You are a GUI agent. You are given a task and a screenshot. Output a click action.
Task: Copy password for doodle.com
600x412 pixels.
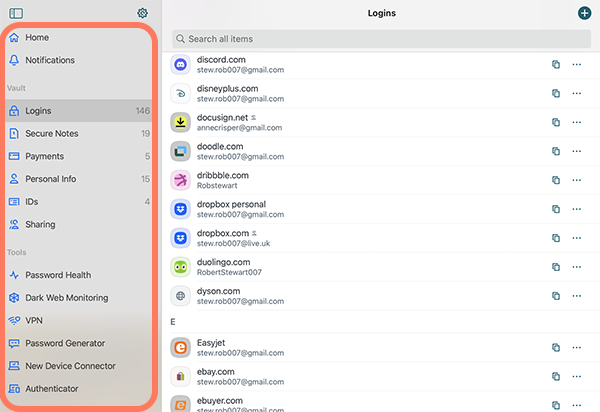(x=556, y=151)
